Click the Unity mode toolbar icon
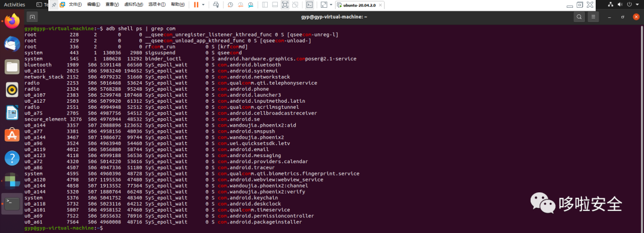 point(295,5)
